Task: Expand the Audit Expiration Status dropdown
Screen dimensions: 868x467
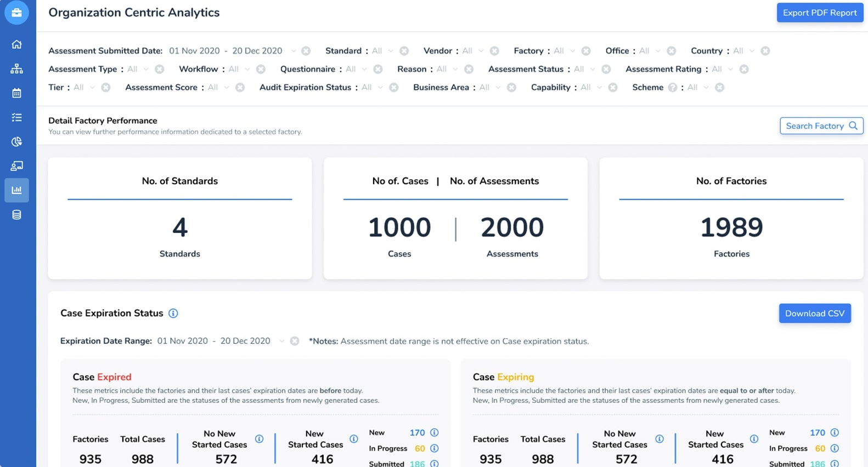Action: point(380,88)
